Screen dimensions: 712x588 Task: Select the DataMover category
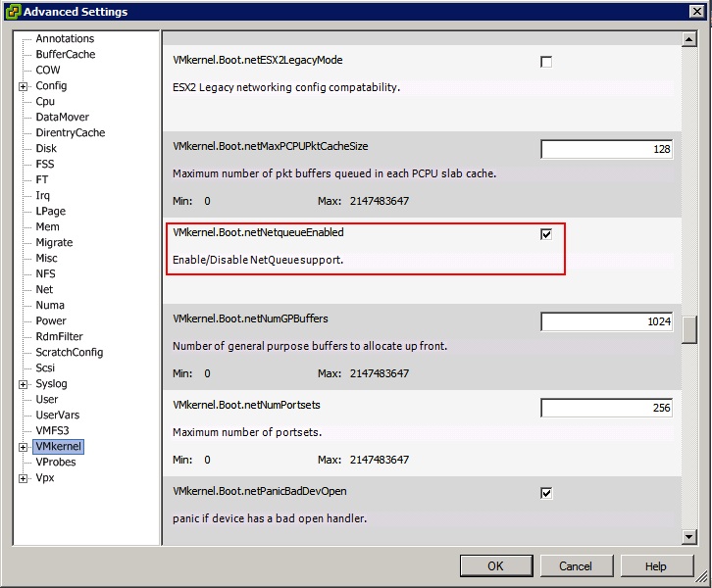(x=62, y=117)
